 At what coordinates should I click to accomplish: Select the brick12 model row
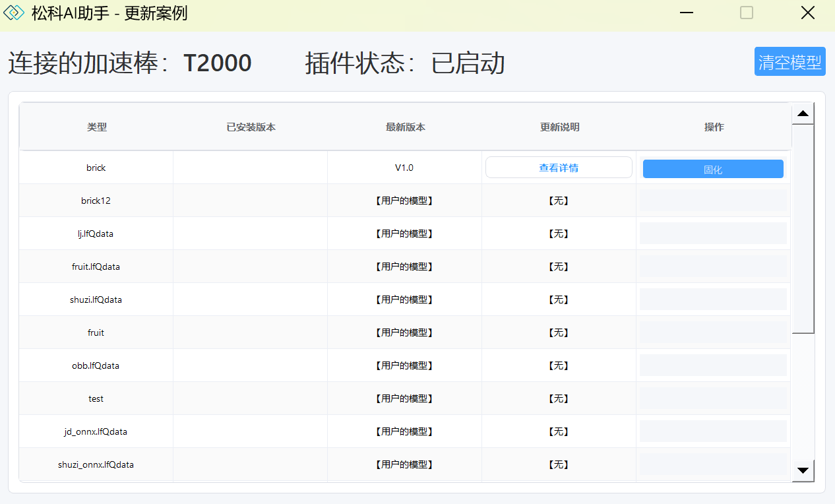(96, 201)
